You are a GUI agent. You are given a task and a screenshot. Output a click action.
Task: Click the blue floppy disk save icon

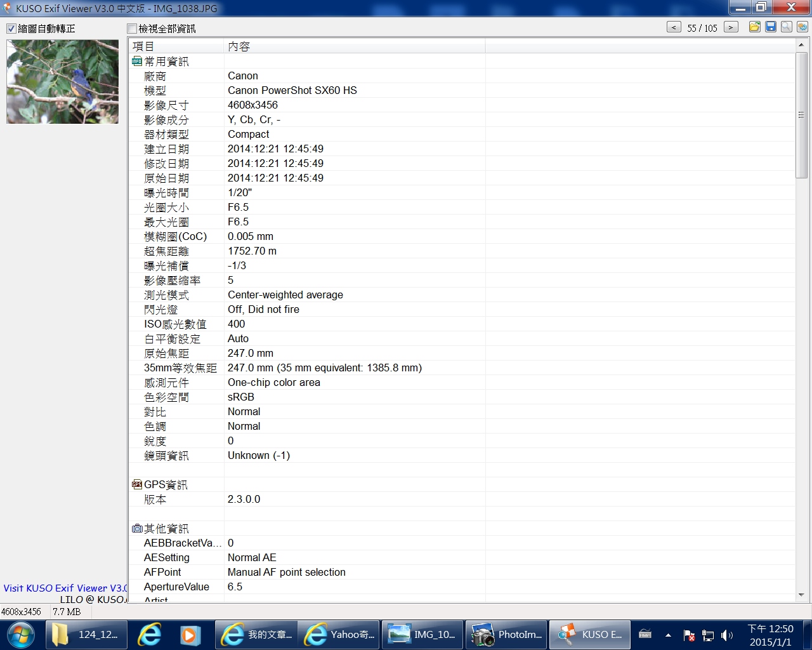pos(771,27)
